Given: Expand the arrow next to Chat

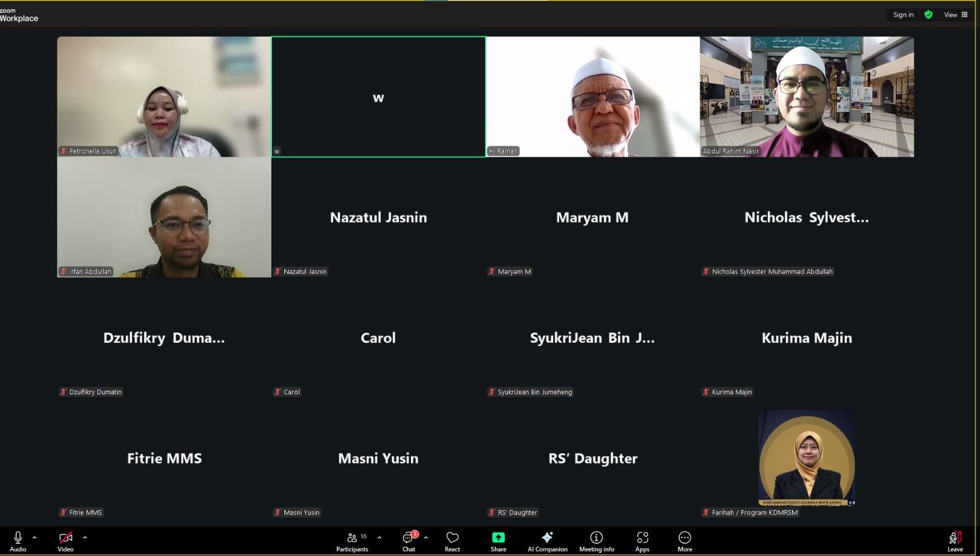Looking at the screenshot, I should click(x=426, y=538).
